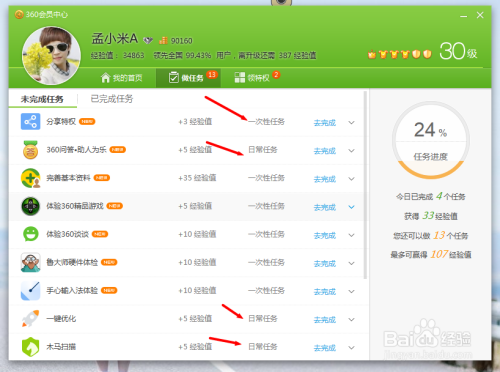Click the 完善基本资料 profile icon
Image resolution: width=500 pixels, height=372 pixels.
[x=30, y=178]
